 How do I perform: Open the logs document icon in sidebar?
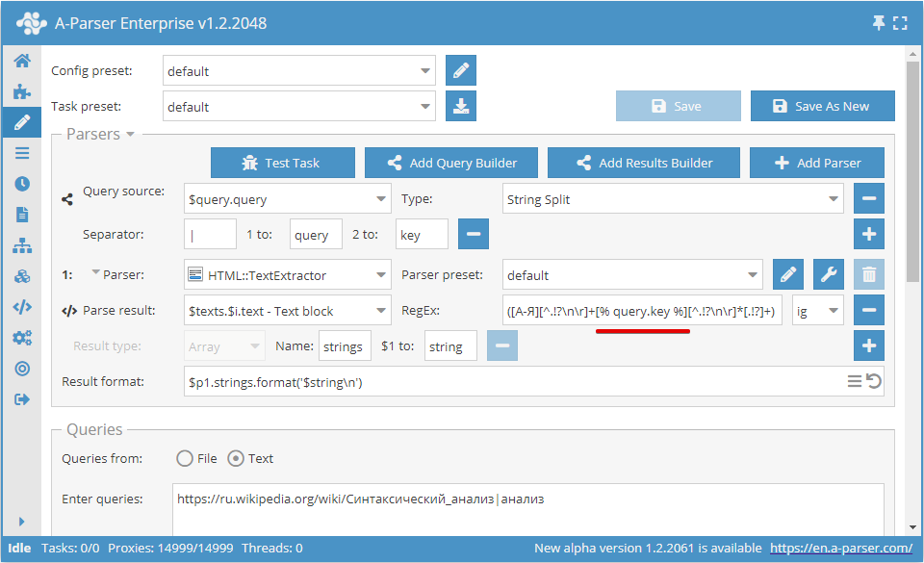(22, 214)
